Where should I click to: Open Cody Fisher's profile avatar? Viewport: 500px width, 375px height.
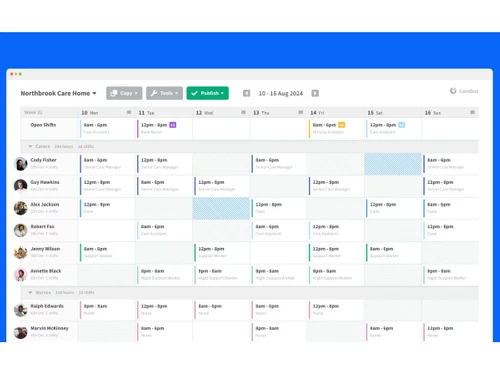click(x=21, y=164)
